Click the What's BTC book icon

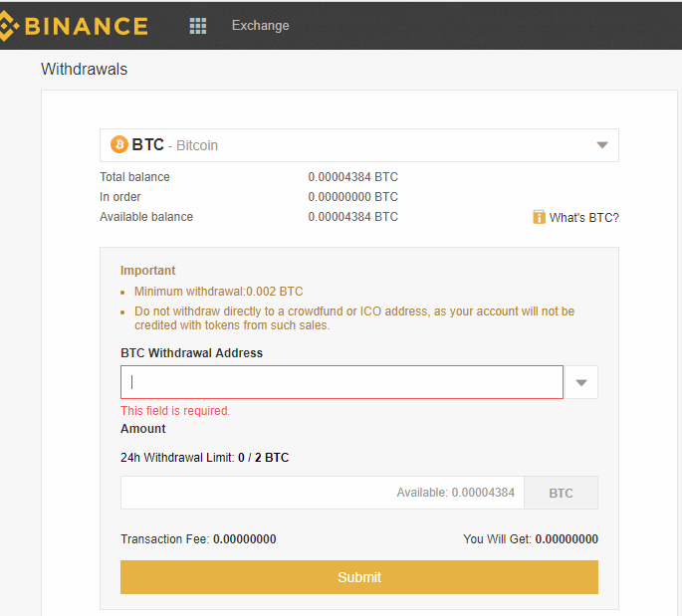tap(539, 217)
